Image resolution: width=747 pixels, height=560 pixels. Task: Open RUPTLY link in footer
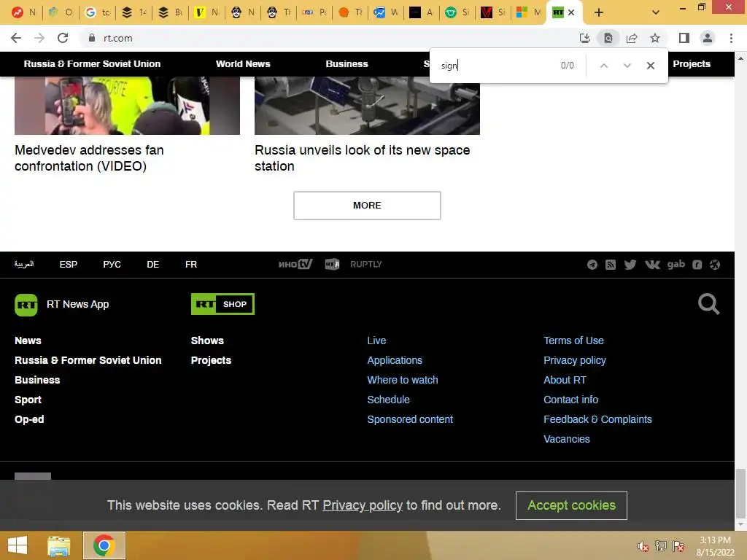pyautogui.click(x=366, y=264)
